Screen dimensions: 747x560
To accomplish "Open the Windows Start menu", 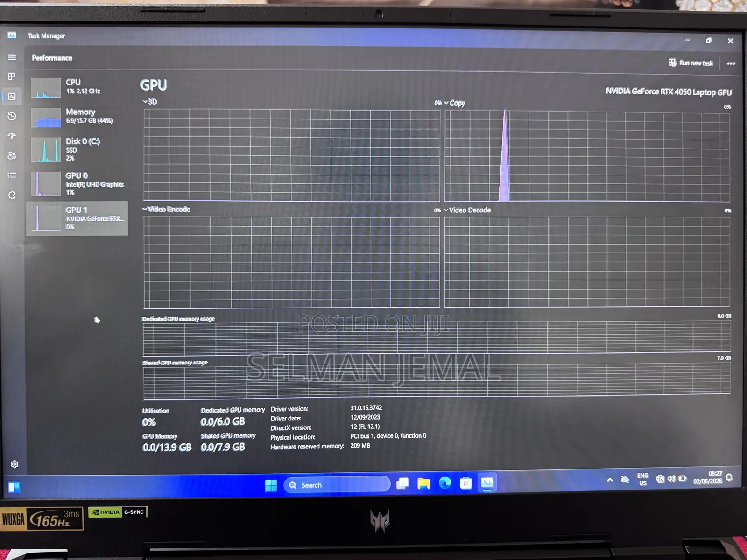I will 271,485.
